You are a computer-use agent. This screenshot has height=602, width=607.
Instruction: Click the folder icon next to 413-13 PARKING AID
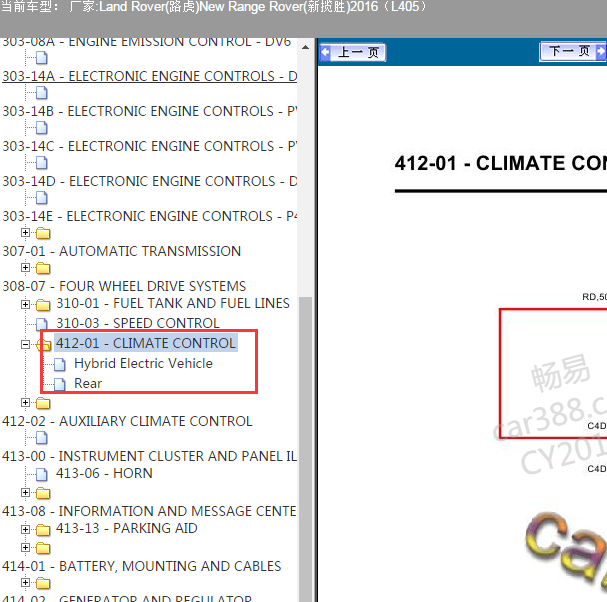point(43,530)
